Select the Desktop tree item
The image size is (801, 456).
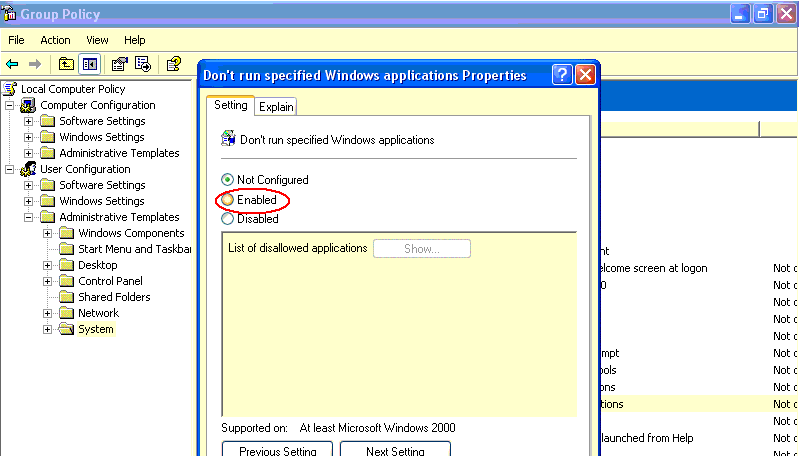[x=98, y=265]
